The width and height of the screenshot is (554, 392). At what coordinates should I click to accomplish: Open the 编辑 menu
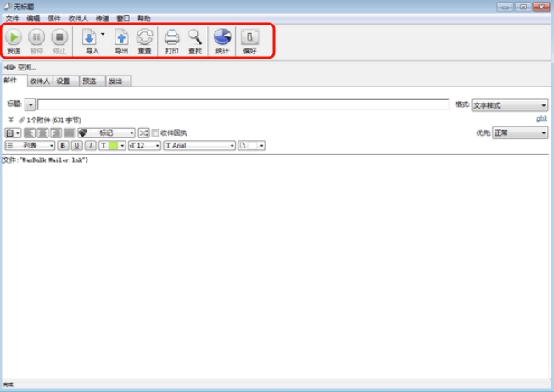tap(33, 19)
